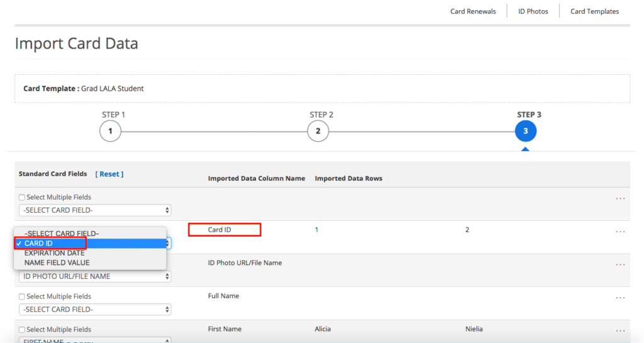Open the Card Renewals tab

click(x=473, y=11)
